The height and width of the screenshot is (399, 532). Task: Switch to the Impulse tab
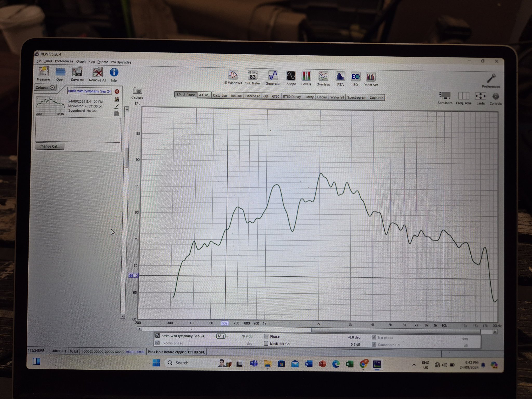[x=236, y=96]
